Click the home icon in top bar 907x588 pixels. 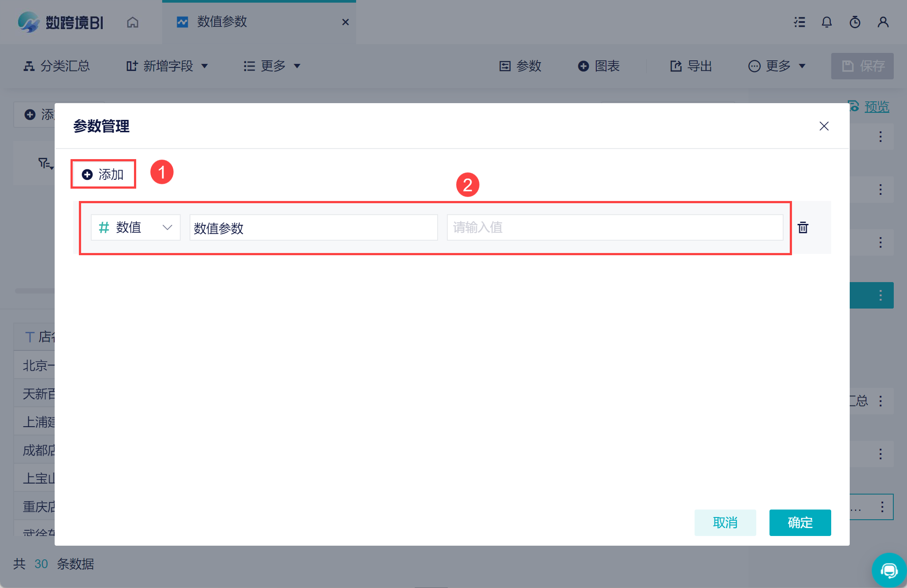pyautogui.click(x=133, y=22)
